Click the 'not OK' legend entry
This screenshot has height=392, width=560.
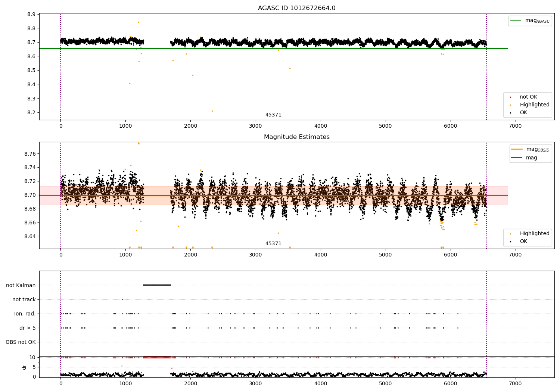click(x=528, y=97)
